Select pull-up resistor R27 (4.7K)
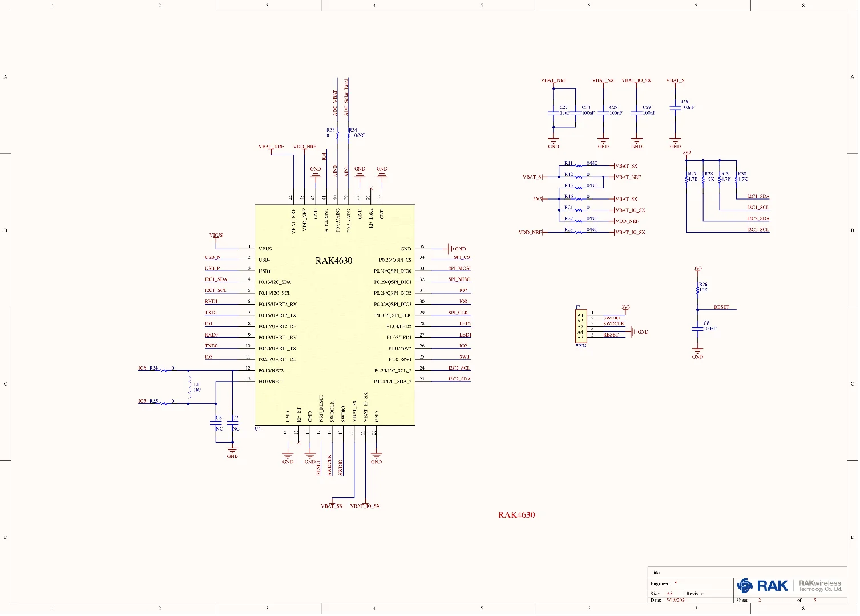Image resolution: width=860 pixels, height=616 pixels. tap(687, 179)
